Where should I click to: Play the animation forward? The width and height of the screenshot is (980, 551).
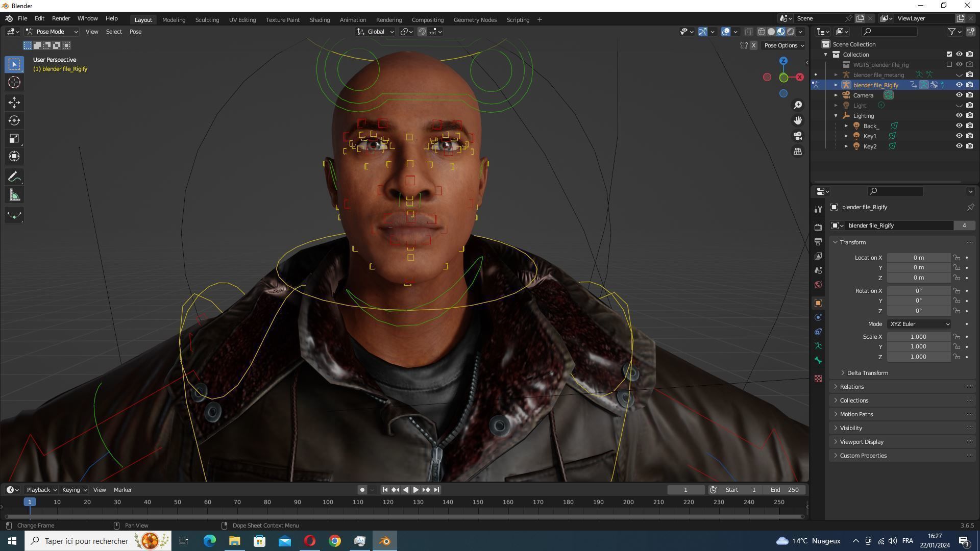pyautogui.click(x=415, y=490)
